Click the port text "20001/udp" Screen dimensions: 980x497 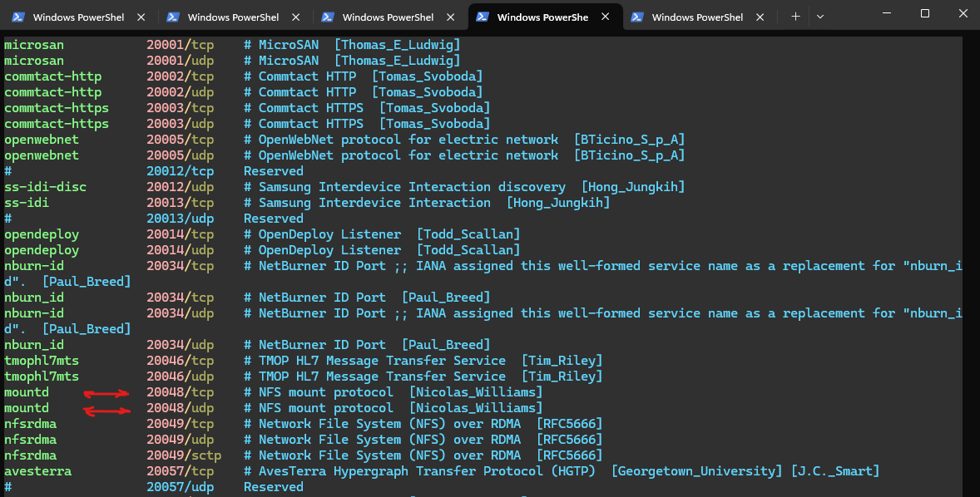coord(180,61)
